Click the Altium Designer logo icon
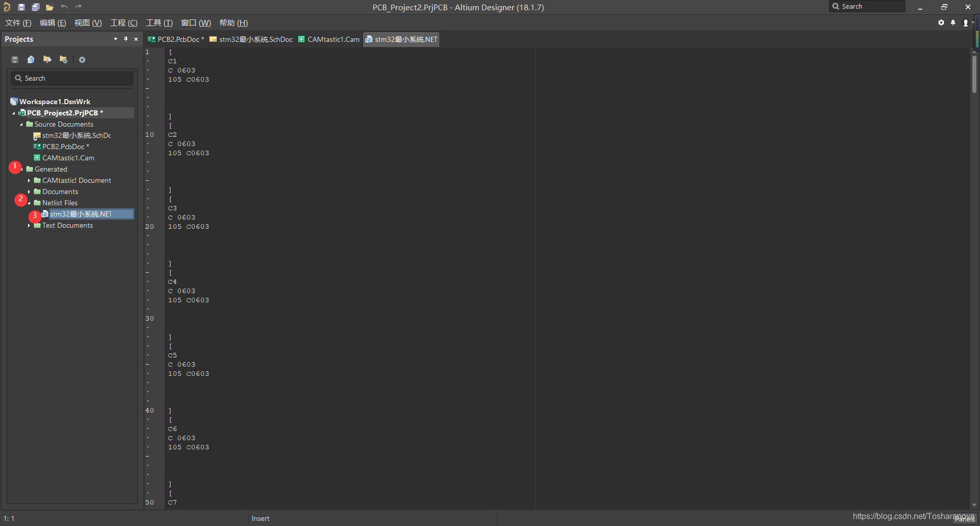The width and height of the screenshot is (980, 526). (7, 7)
